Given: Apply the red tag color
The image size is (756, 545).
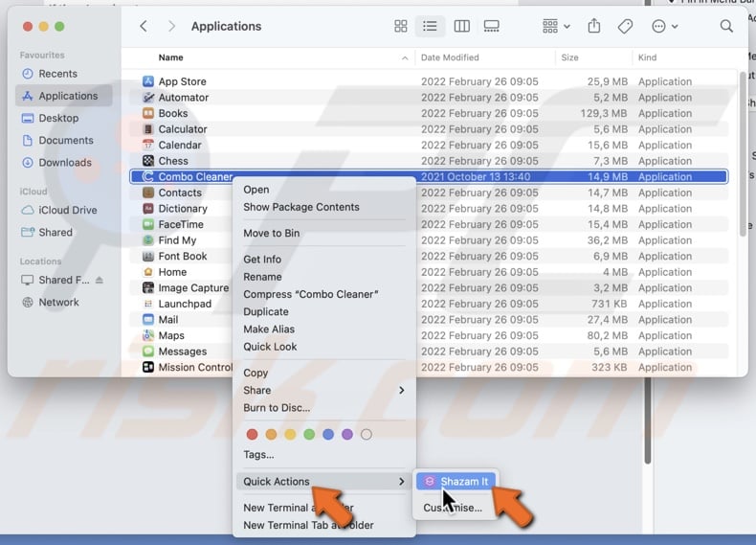Looking at the screenshot, I should coord(252,435).
